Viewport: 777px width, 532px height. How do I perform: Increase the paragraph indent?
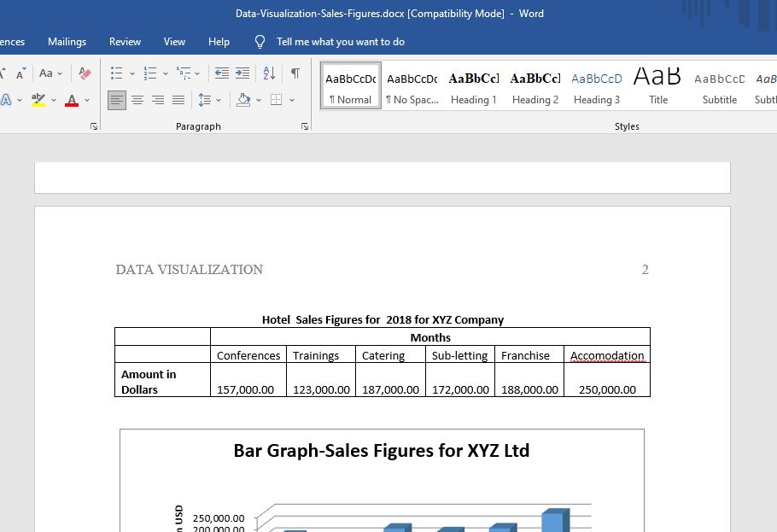(242, 73)
